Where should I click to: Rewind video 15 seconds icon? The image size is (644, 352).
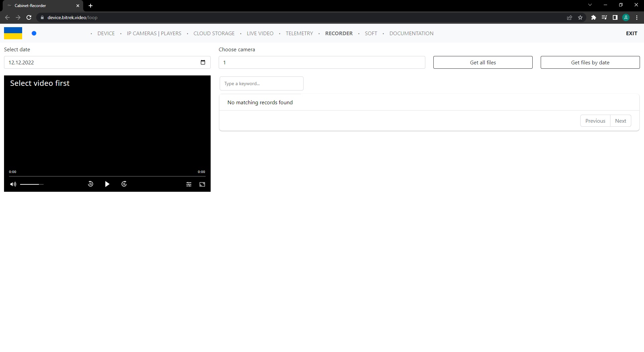[91, 184]
